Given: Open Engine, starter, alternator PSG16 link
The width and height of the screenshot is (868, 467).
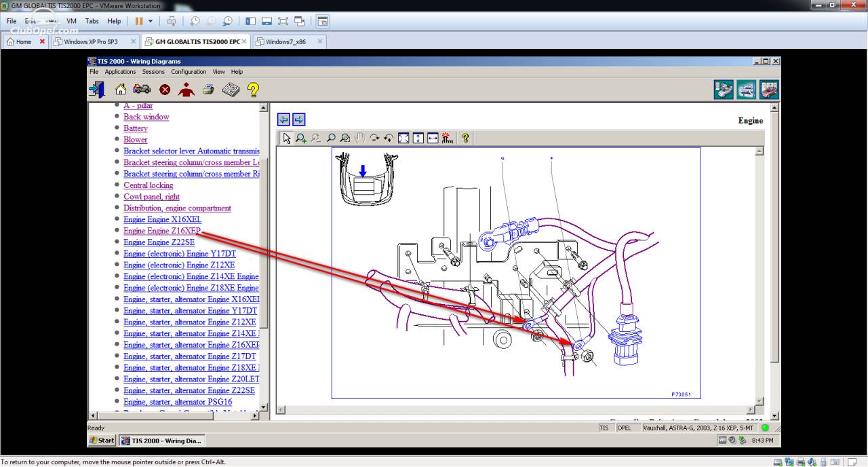Looking at the screenshot, I should pyautogui.click(x=178, y=402).
